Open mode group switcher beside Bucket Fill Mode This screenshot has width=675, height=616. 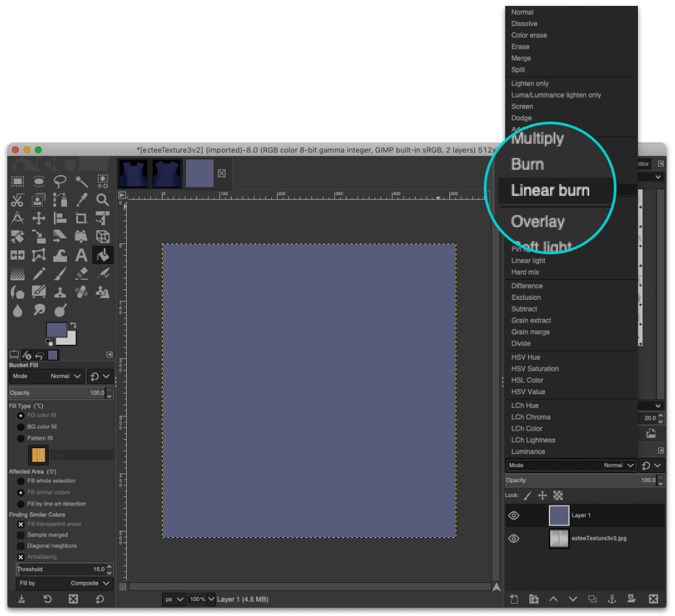pyautogui.click(x=100, y=376)
